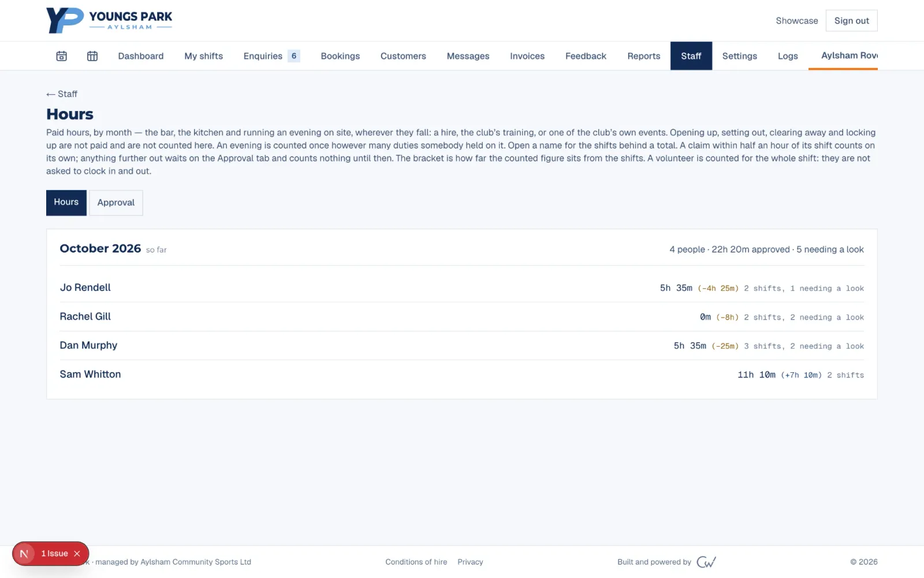Dismiss the 1 Issue badge with X
This screenshot has width=924, height=578.
[77, 554]
